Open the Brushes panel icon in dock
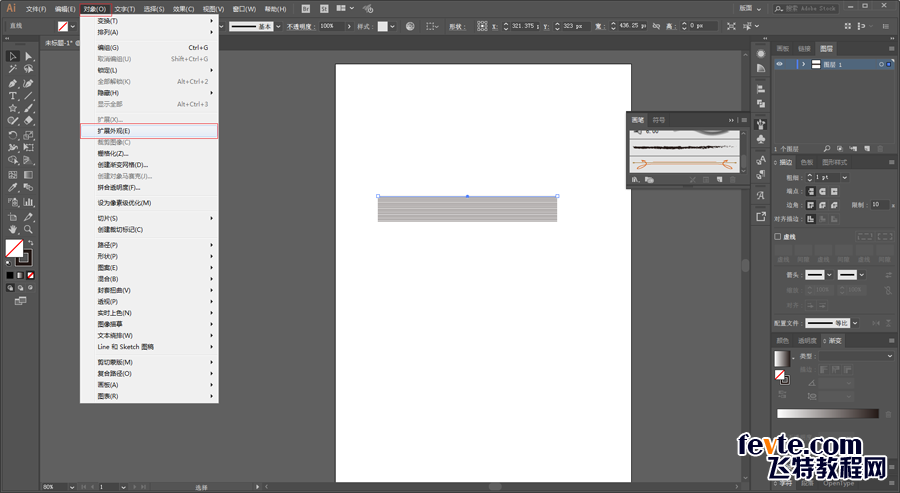Image resolution: width=900 pixels, height=493 pixels. point(761,124)
